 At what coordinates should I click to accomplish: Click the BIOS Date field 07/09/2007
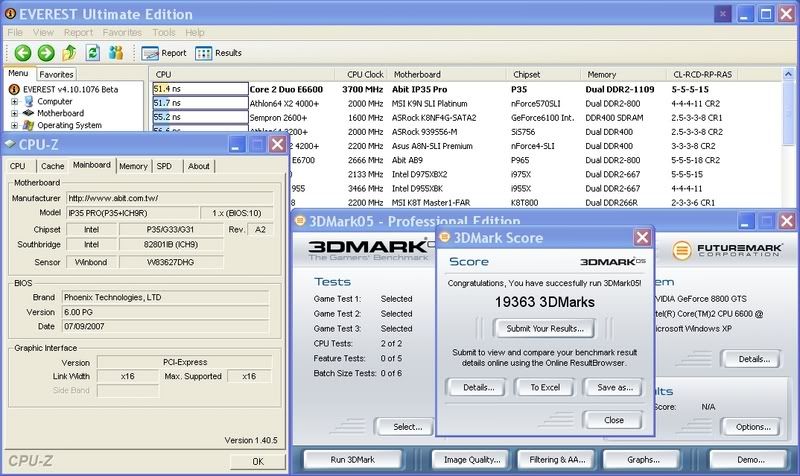[165, 326]
